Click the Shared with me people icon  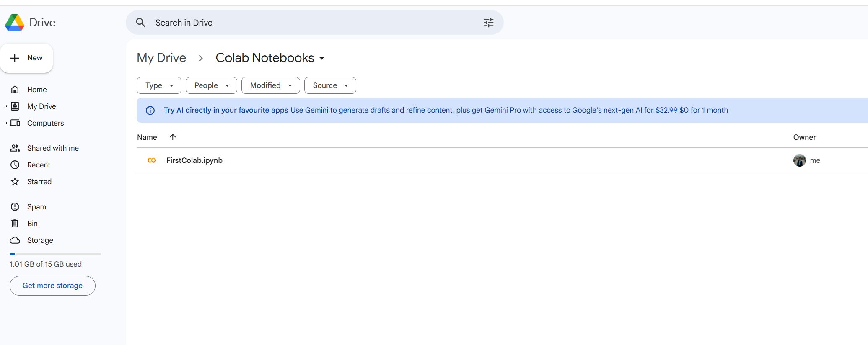pyautogui.click(x=15, y=148)
